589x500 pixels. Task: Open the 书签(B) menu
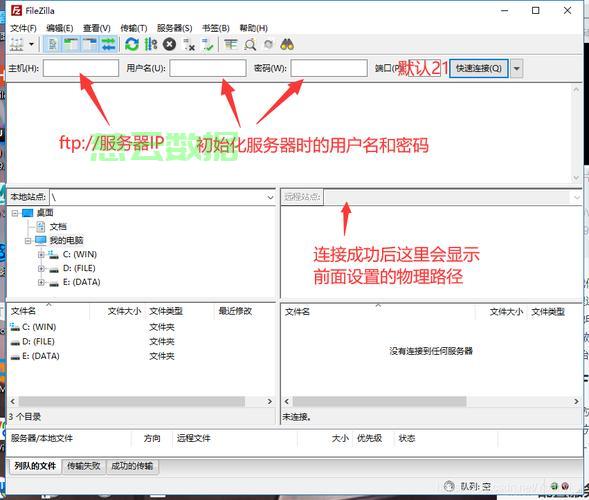click(216, 28)
